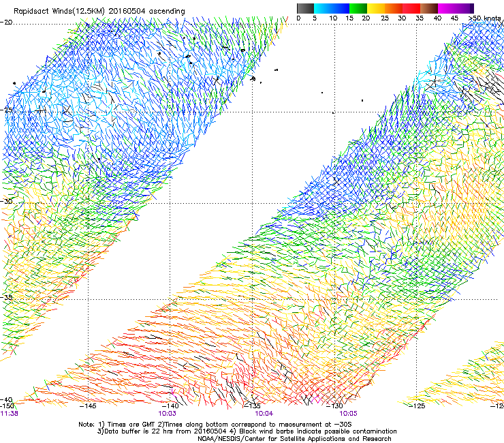Click the cyan 5-10 knots legend swatch
Screen dimensions: 504x443
coord(323,8)
